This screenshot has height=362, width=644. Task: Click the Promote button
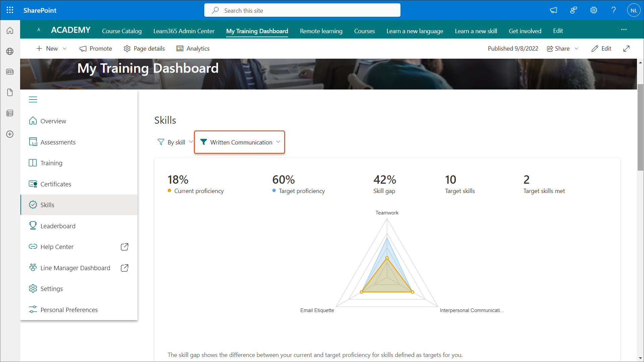[x=96, y=49]
